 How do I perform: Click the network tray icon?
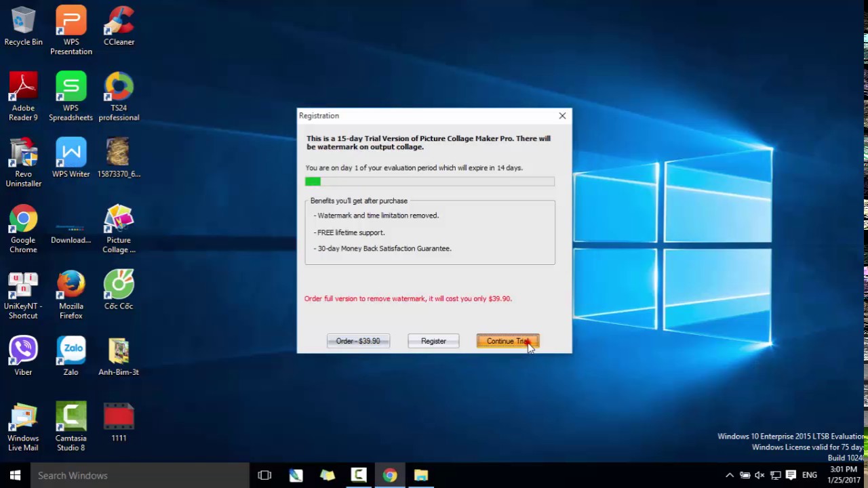click(x=776, y=475)
